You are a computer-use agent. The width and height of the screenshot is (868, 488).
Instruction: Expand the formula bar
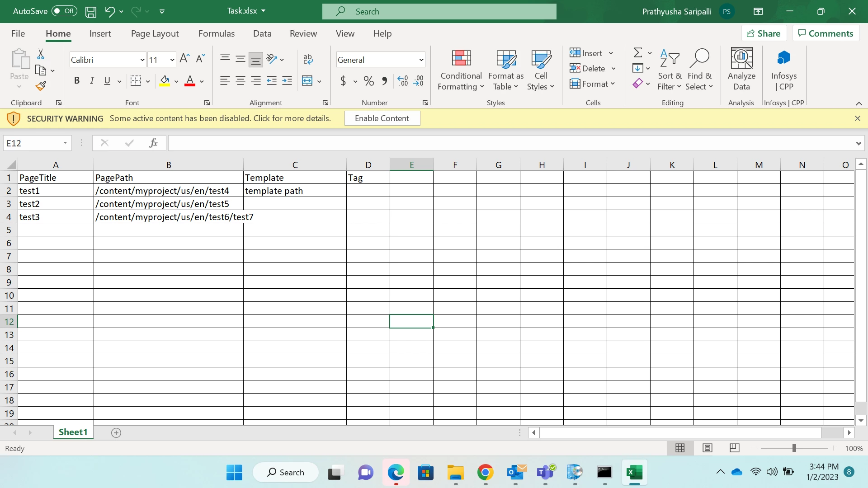click(x=858, y=143)
